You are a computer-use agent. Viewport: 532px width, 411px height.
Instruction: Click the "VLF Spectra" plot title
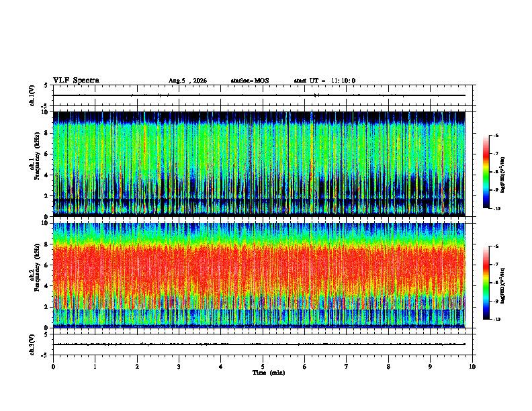(x=76, y=81)
